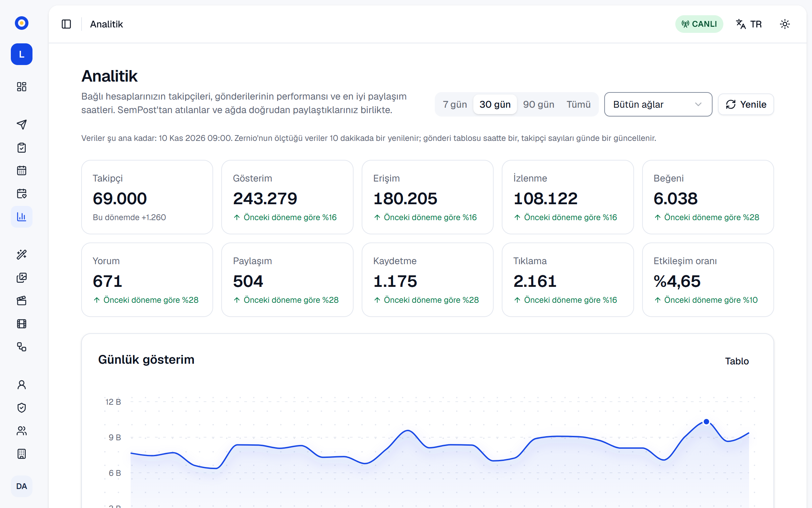This screenshot has height=508, width=812.
Task: Open the TR language selector
Action: point(749,24)
